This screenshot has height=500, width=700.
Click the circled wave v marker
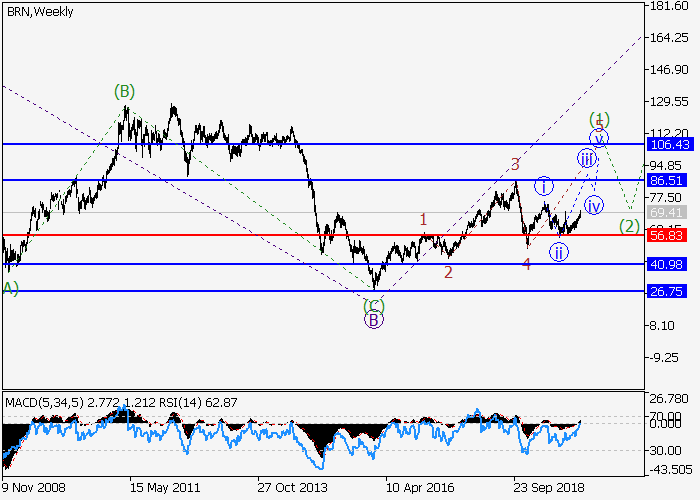(x=598, y=138)
